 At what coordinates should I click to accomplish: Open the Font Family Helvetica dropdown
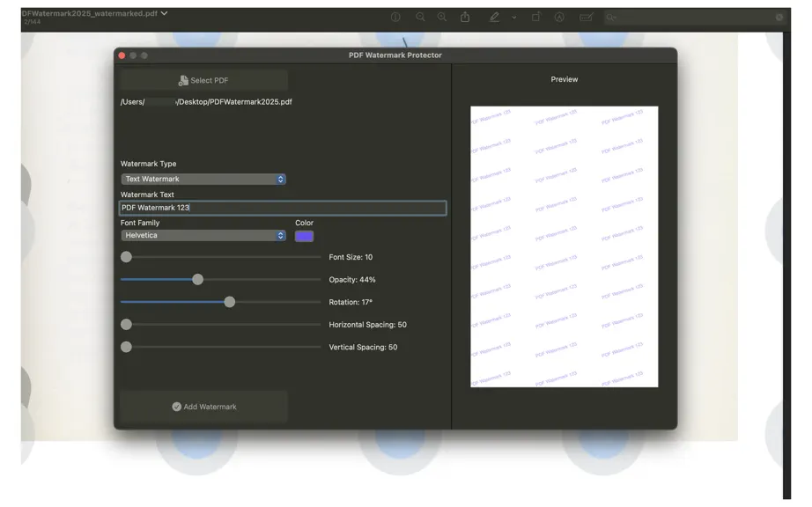[203, 235]
